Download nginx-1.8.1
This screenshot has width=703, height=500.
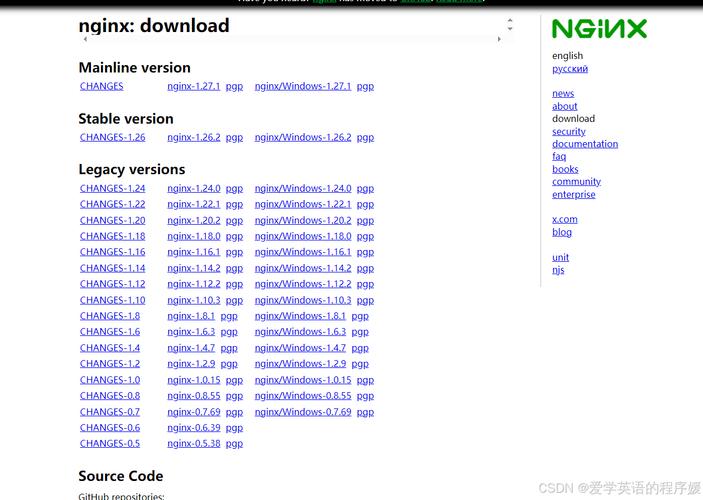pos(191,316)
